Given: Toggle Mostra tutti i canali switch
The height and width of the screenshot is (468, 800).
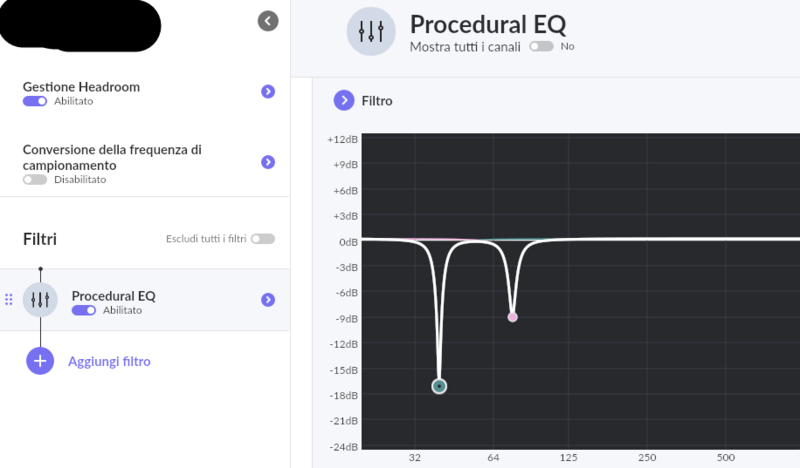Looking at the screenshot, I should tap(541, 47).
